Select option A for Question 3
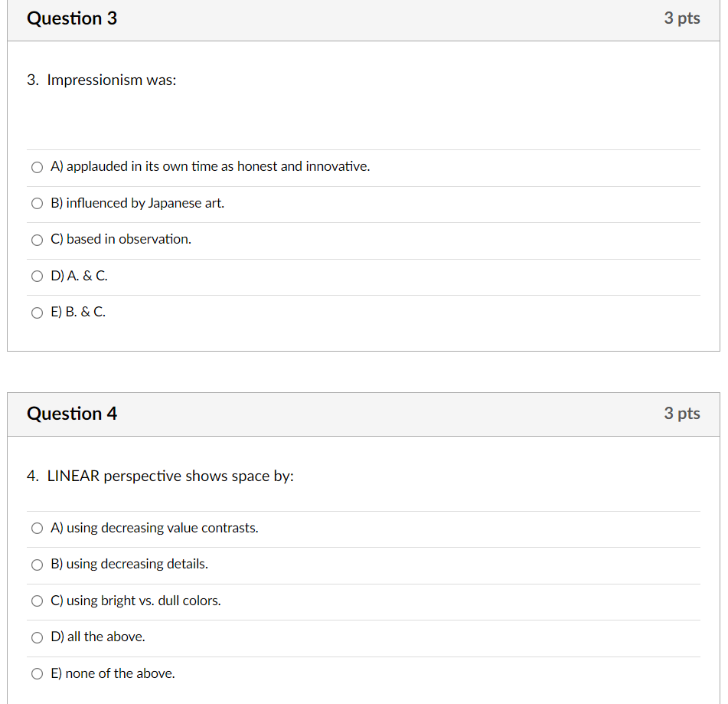Screen dimensions: 728x704 tap(37, 167)
